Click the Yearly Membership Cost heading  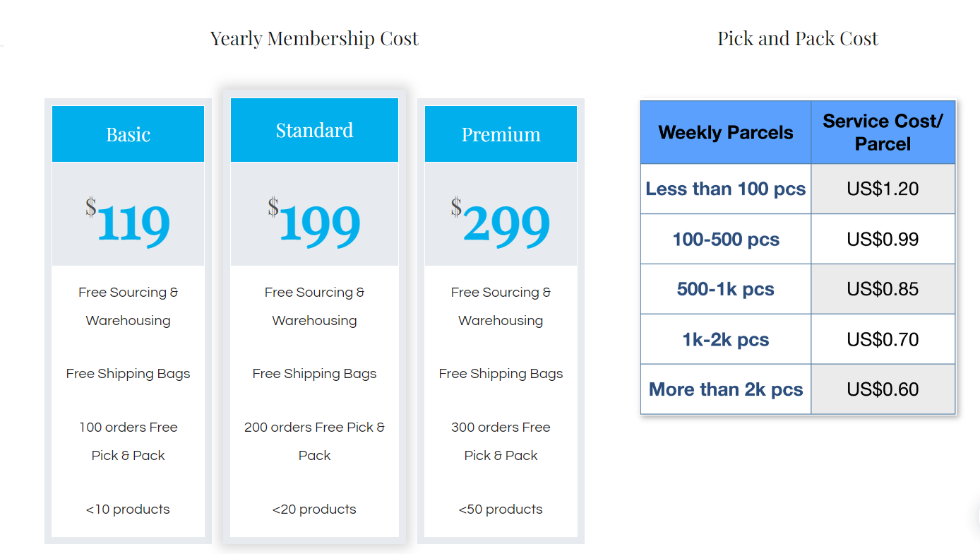click(x=314, y=38)
